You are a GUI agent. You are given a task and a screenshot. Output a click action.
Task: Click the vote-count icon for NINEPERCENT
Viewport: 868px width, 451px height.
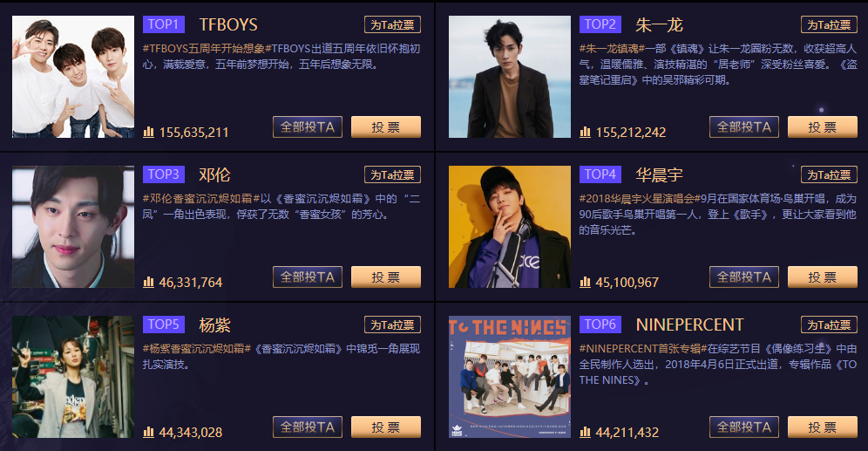pos(585,432)
